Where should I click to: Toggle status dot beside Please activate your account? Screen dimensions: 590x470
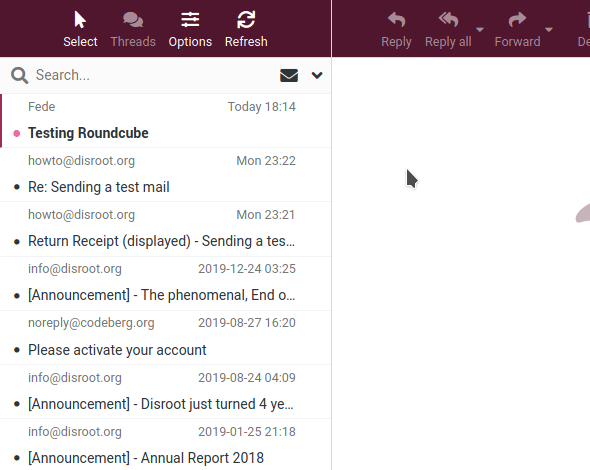point(17,350)
